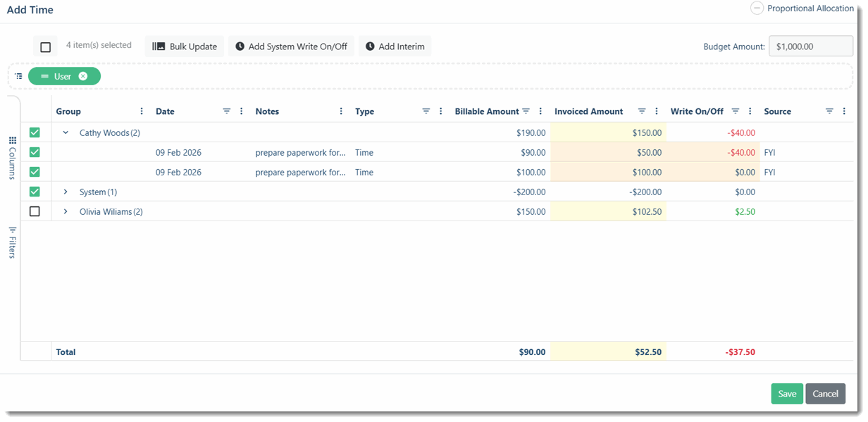Viewport: 868px width, 422px height.
Task: Open the Date column menu
Action: coord(242,111)
